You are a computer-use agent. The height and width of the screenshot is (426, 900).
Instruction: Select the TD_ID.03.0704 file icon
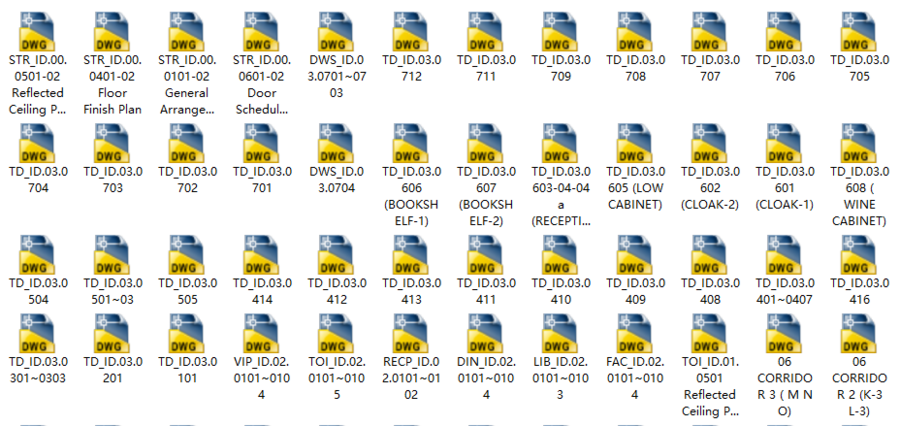pyautogui.click(x=37, y=144)
